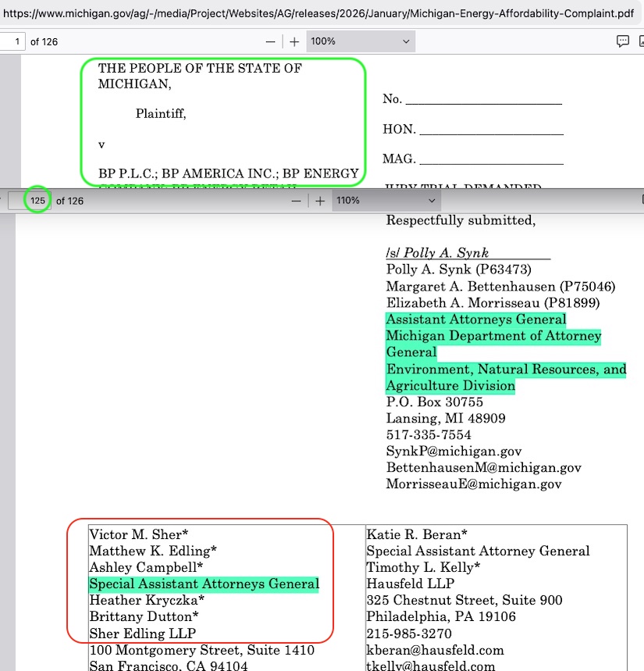Click the SynkP@michigan.gov email address

(454, 451)
